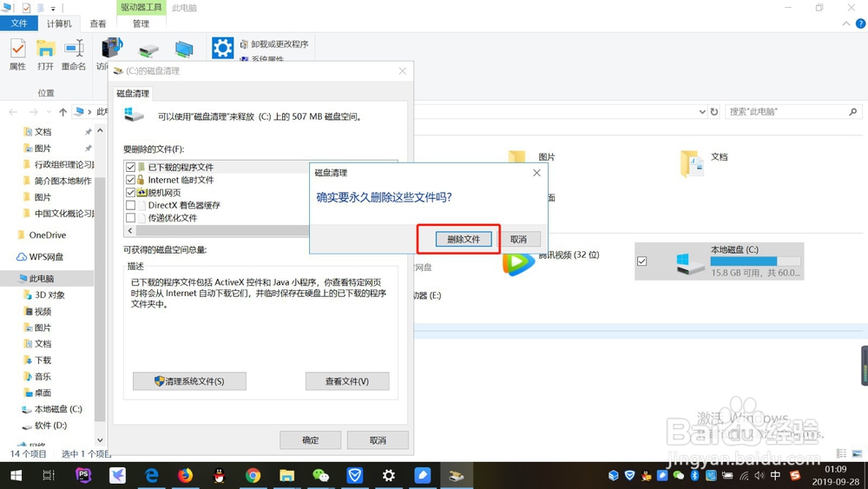Open the 文件 ribbon tab

click(19, 23)
